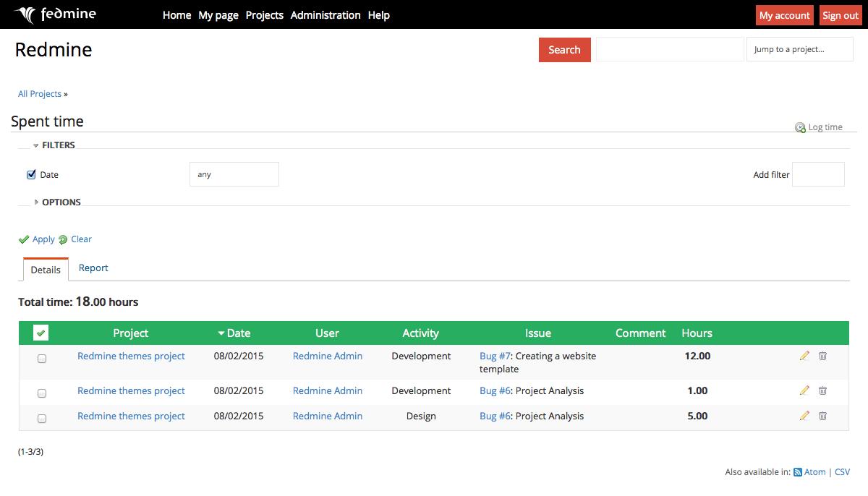Image resolution: width=868 pixels, height=496 pixels.
Task: Click the green Apply checkmark icon
Action: (24, 239)
